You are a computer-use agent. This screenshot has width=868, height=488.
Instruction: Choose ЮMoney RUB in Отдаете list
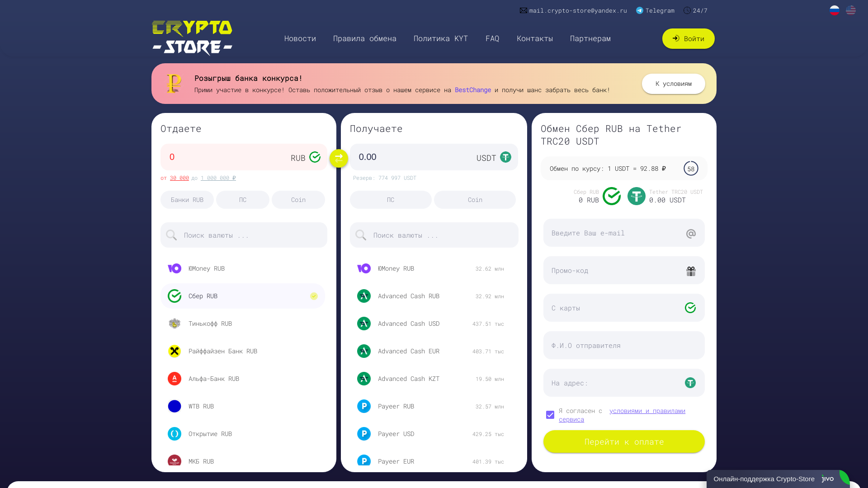[243, 268]
